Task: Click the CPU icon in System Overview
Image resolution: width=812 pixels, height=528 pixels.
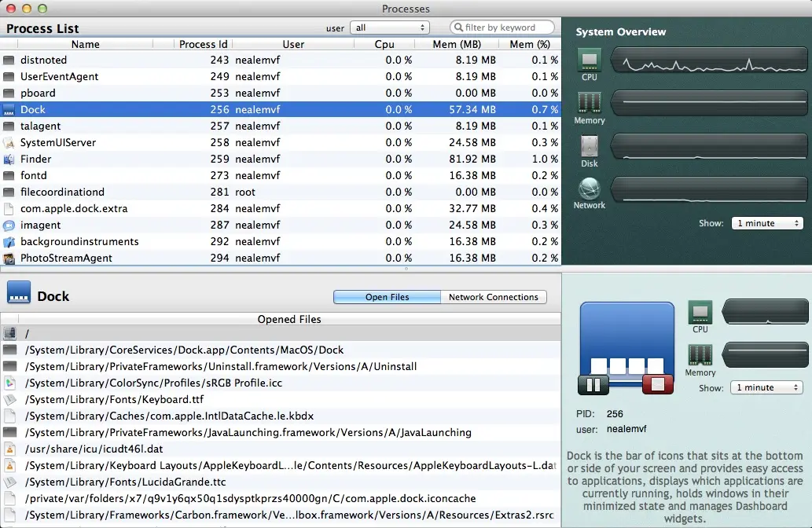Action: [x=590, y=60]
